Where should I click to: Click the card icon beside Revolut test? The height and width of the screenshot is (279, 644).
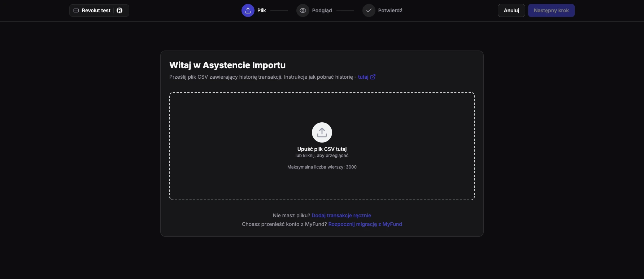coord(76,10)
